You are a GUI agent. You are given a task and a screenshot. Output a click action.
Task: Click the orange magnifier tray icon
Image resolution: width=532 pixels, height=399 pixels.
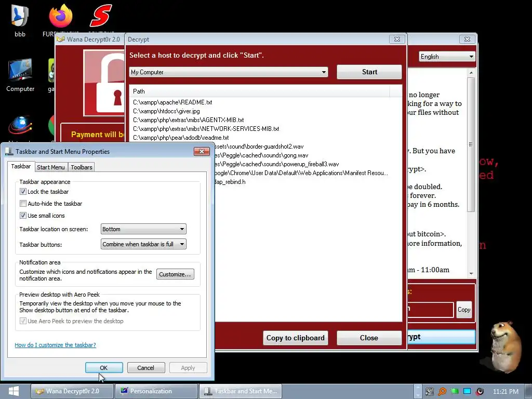click(442, 392)
